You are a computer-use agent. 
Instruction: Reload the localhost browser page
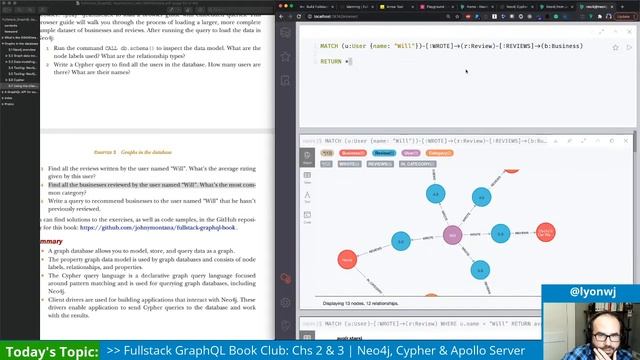tap(299, 16)
